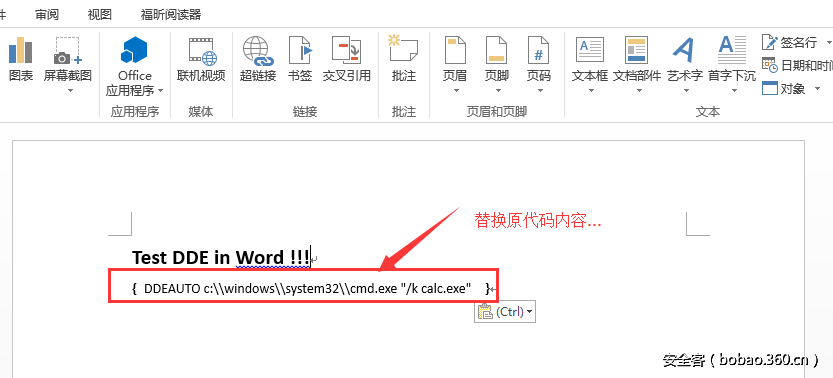Insert a bookmark with 书签
The image size is (833, 378).
(300, 50)
